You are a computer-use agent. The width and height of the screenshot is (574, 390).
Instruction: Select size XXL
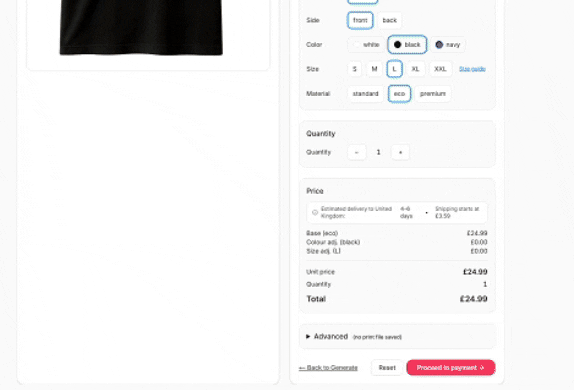(440, 69)
